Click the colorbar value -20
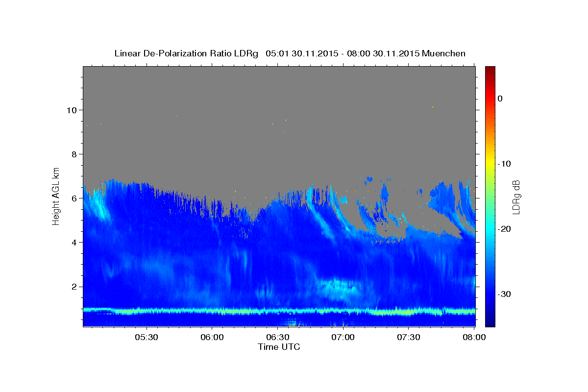This screenshot has height=392, width=588. (505, 229)
